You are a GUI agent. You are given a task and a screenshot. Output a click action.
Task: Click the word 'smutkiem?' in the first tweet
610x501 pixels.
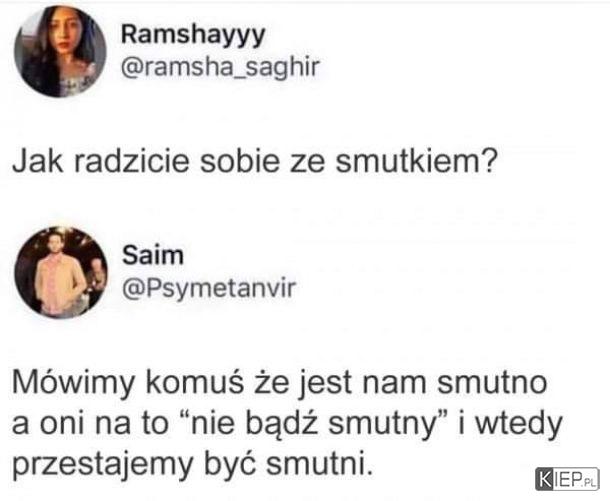[x=417, y=161]
